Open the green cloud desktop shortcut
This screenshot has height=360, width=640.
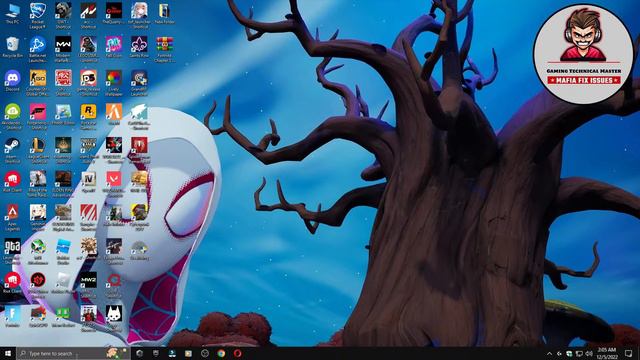click(x=12, y=117)
